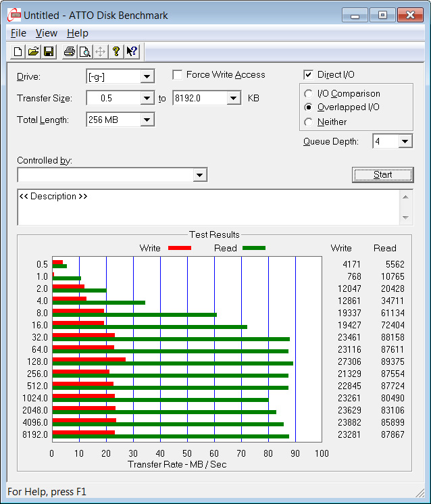
Task: Open the Total Length dropdown 256 MB
Action: [120, 120]
